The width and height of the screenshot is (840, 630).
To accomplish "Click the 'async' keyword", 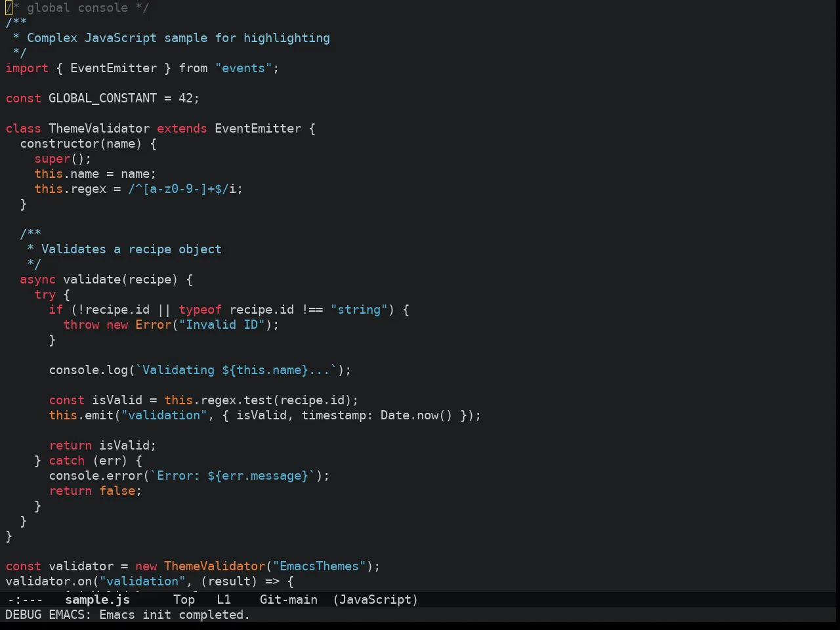I will (37, 280).
